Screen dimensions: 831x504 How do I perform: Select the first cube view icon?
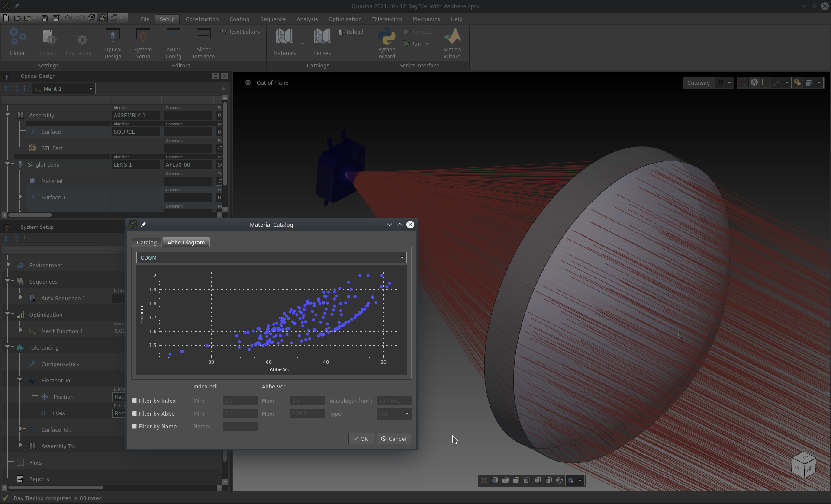pos(495,480)
